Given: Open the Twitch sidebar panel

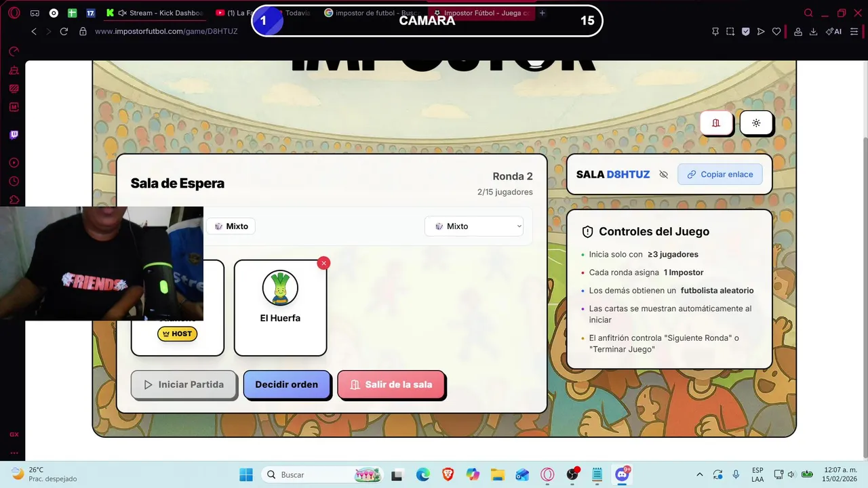Looking at the screenshot, I should point(14,135).
